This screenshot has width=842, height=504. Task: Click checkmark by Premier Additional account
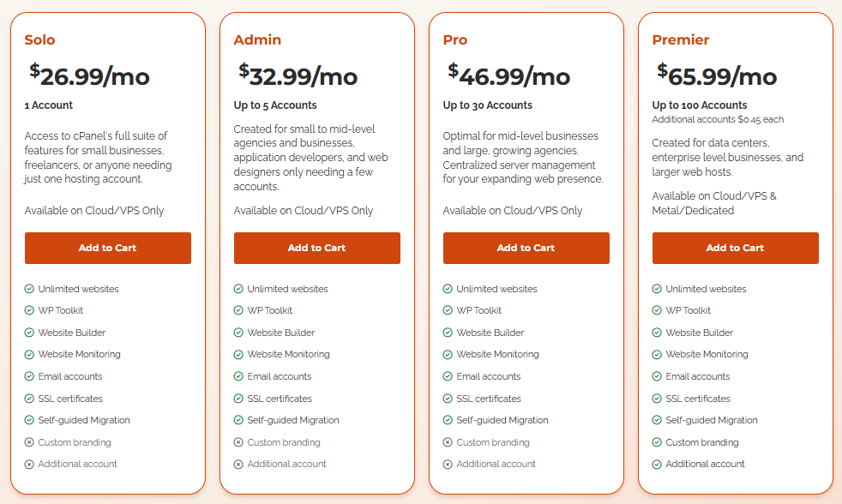coord(657,464)
